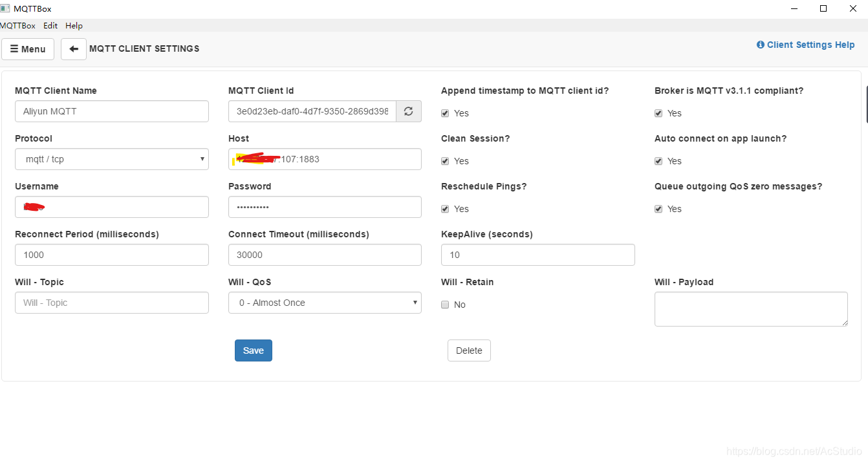Click the KeepAlive seconds field
The image size is (868, 463).
[x=538, y=255]
